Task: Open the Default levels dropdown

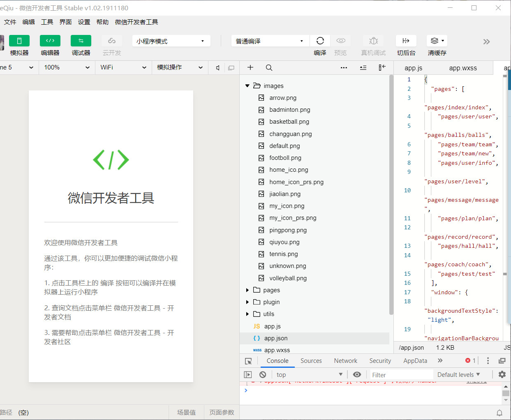Action: pos(458,375)
